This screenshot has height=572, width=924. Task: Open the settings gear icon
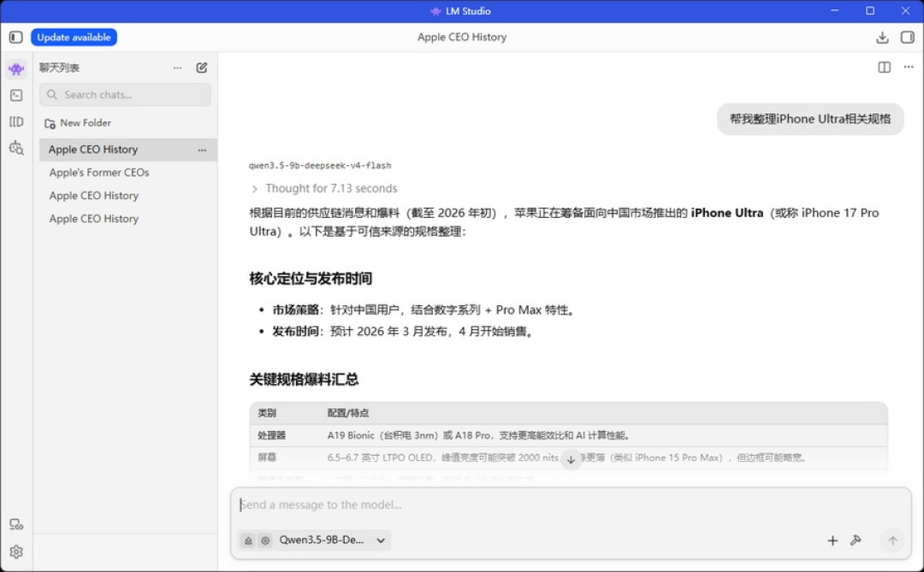click(16, 552)
